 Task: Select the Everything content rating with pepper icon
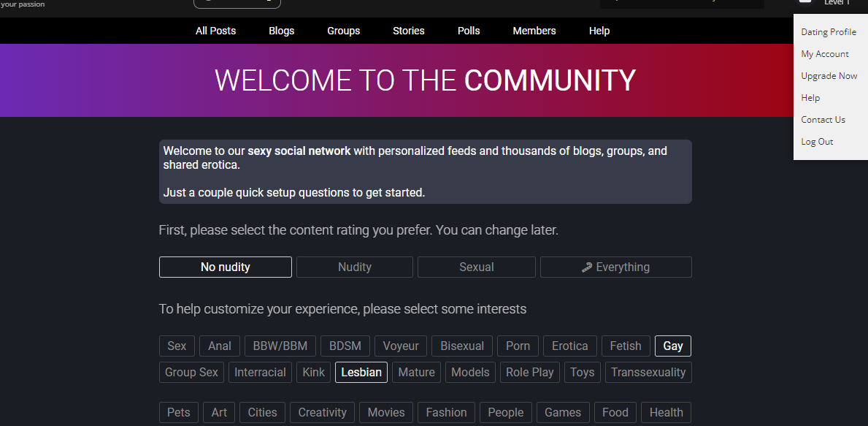(615, 267)
